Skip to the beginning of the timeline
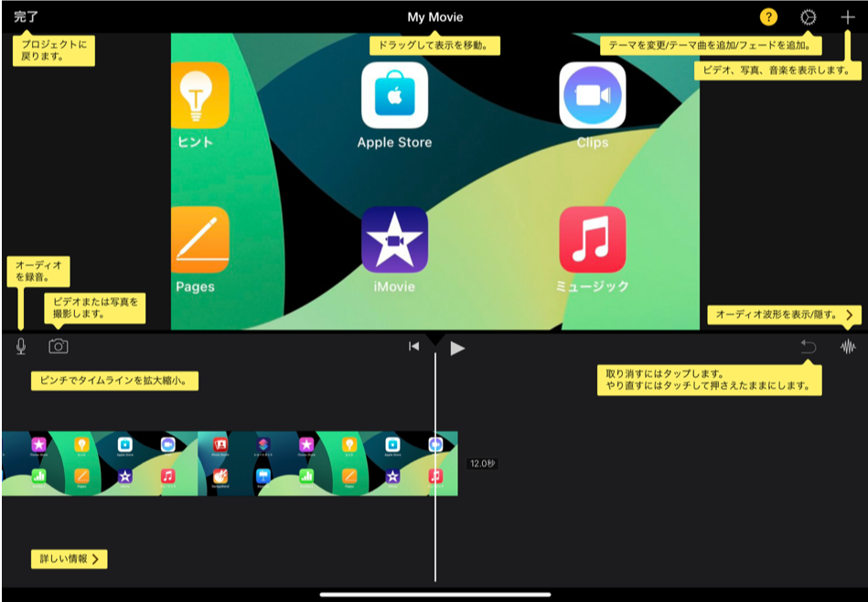 413,347
